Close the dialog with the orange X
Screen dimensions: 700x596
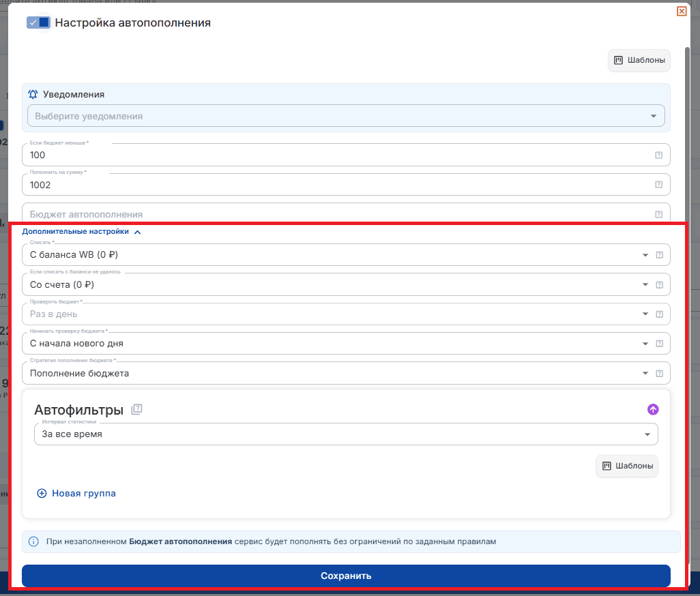click(682, 11)
